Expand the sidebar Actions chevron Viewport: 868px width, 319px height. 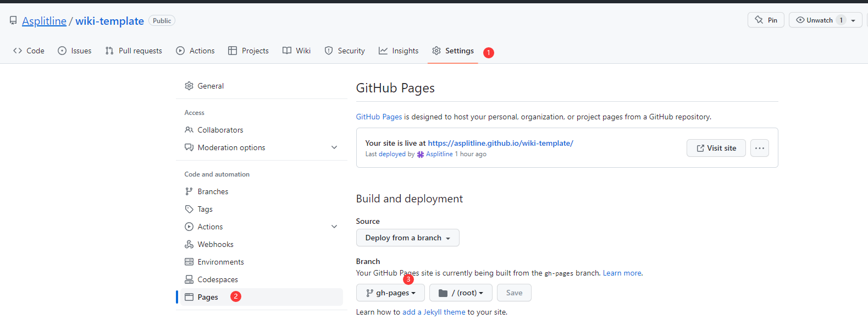(334, 227)
